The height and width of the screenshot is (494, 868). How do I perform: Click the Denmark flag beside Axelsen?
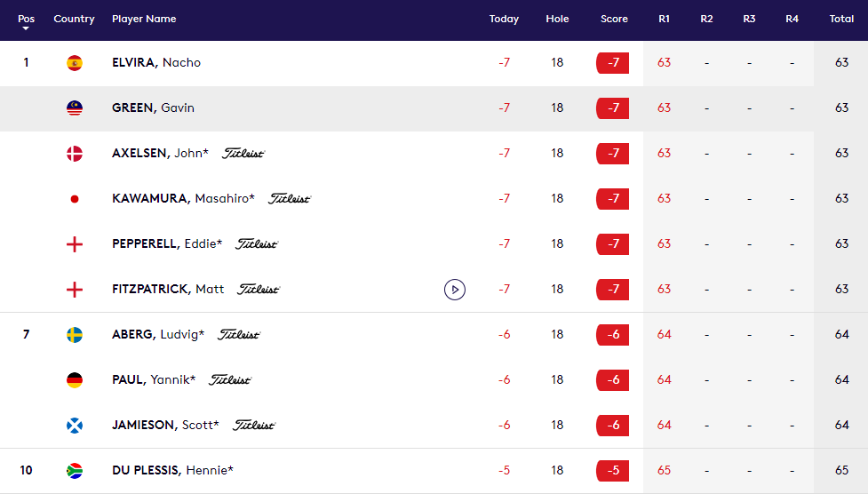coord(75,154)
